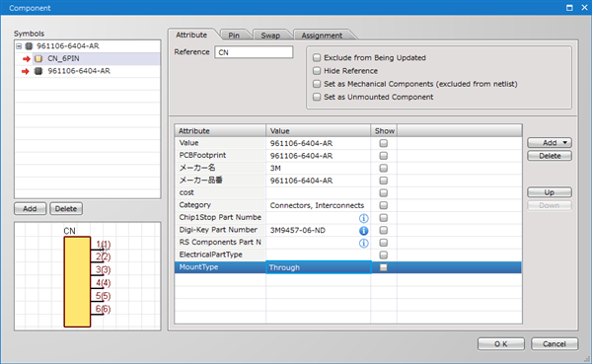Click the 'Connectors, Interconnects' value cell

click(318, 205)
